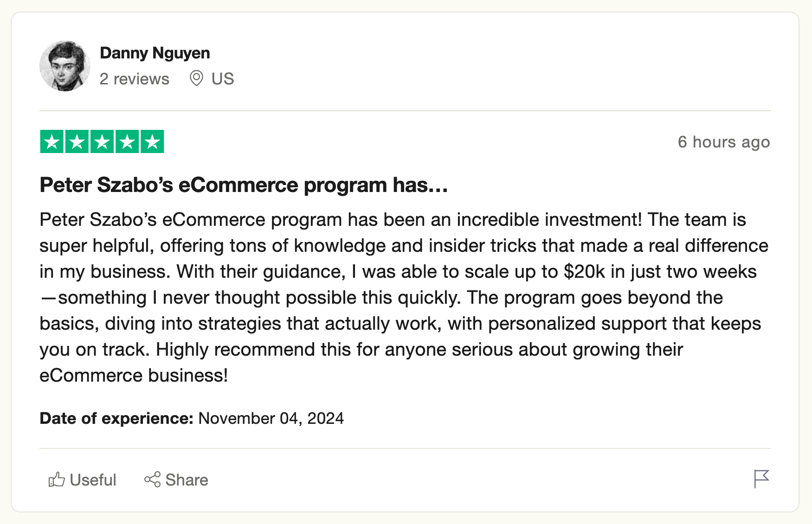
Task: Click the first green rating star
Action: point(52,141)
